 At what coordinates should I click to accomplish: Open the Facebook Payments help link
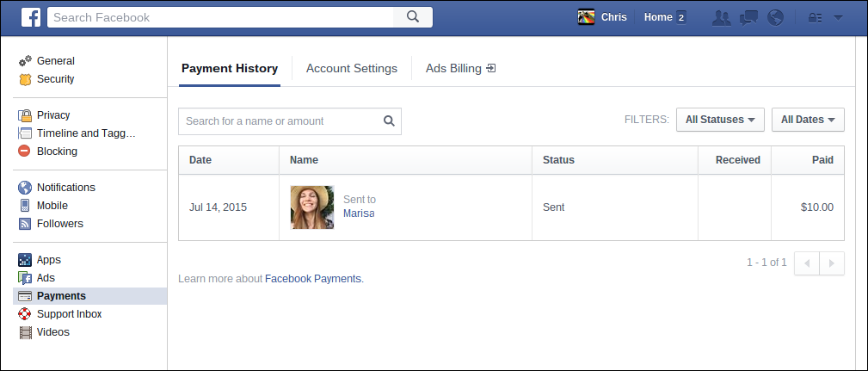click(x=313, y=279)
